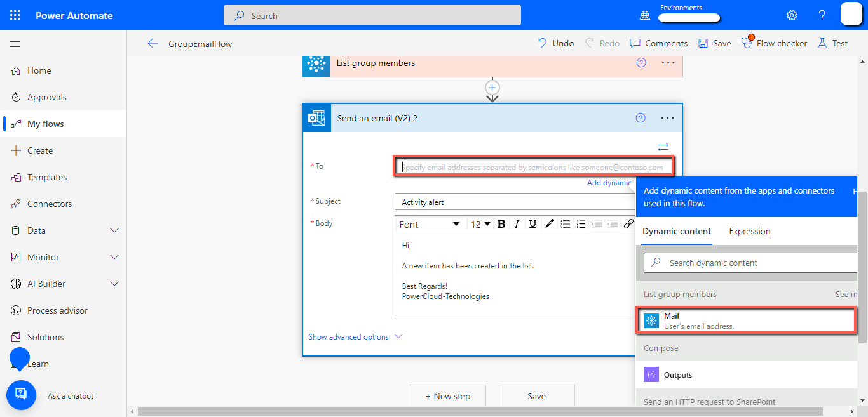The height and width of the screenshot is (417, 868).
Task: Click the top Search box
Action: click(372, 15)
